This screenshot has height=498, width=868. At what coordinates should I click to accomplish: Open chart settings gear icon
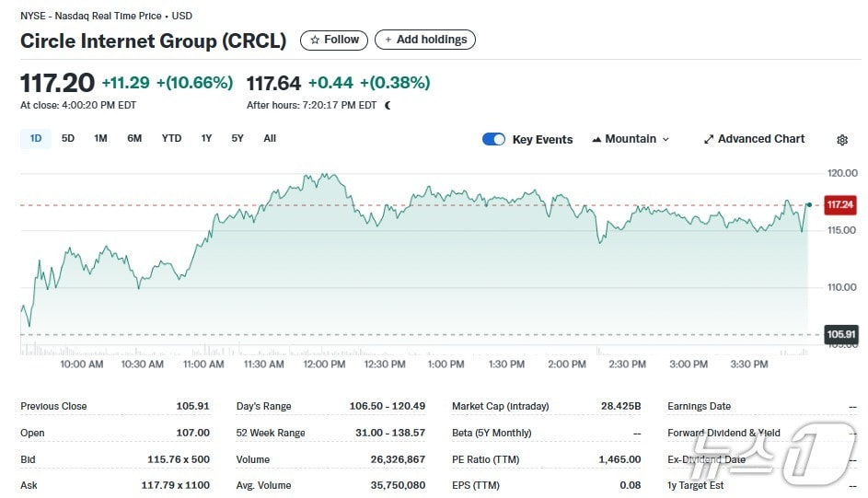pyautogui.click(x=841, y=140)
